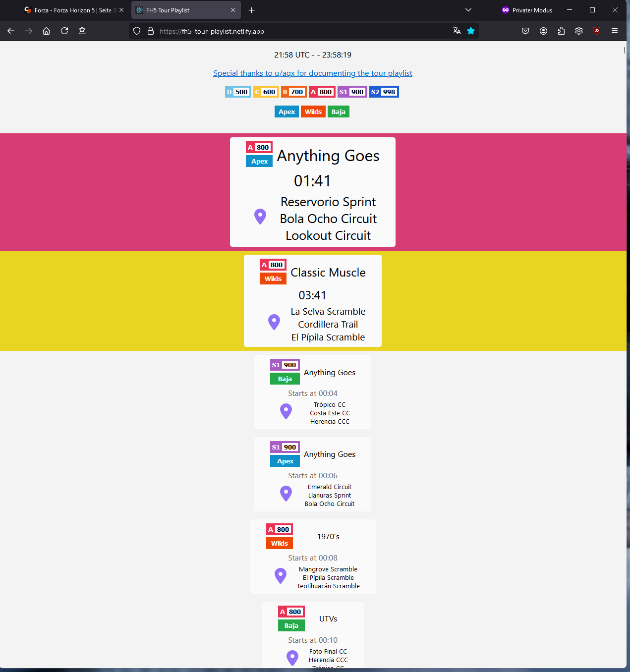Open the settings gear in toolbar

(579, 31)
